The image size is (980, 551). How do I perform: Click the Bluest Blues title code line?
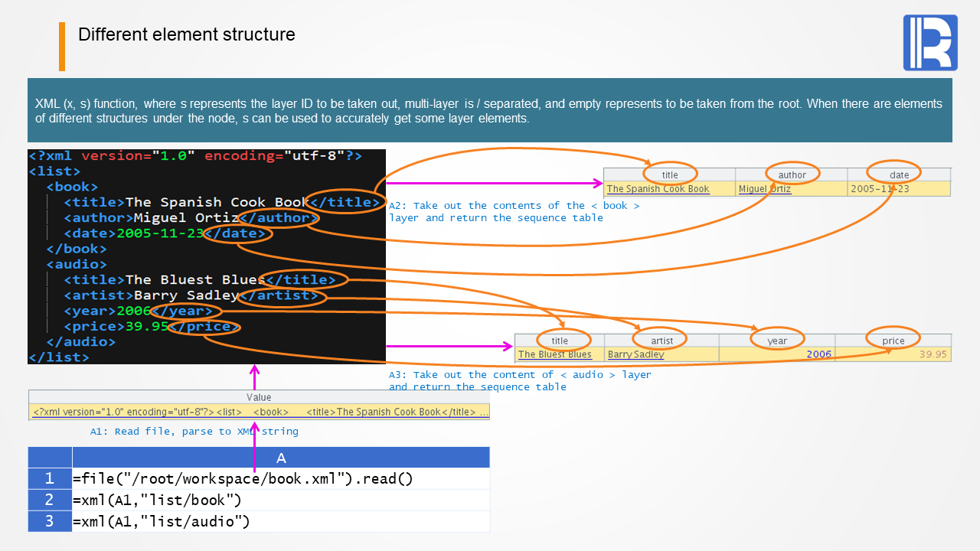coord(200,280)
